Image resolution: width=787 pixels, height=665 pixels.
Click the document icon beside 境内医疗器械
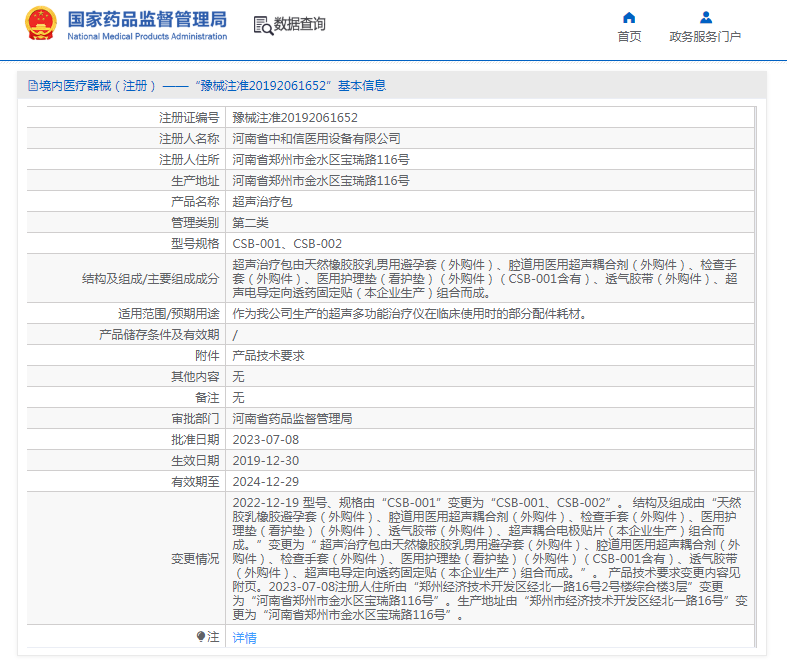click(x=33, y=86)
